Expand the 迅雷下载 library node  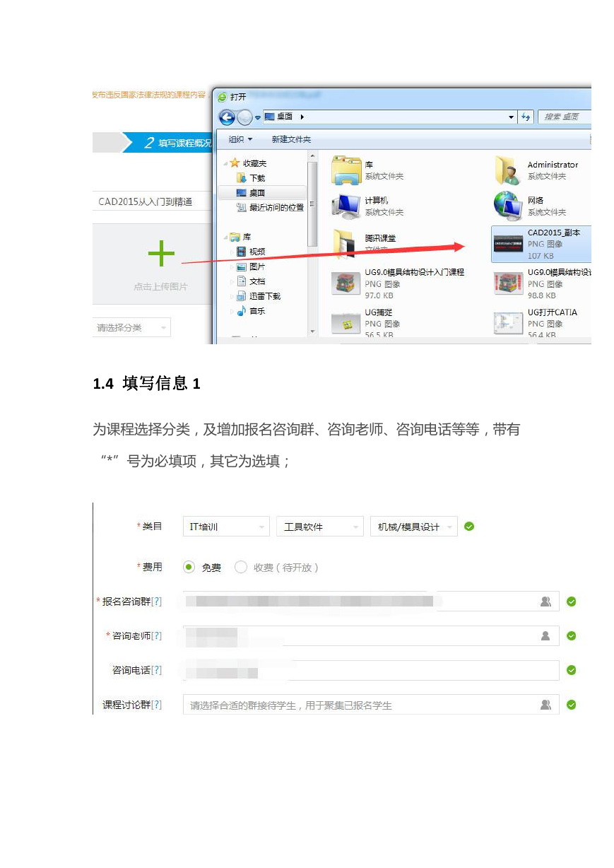232,296
